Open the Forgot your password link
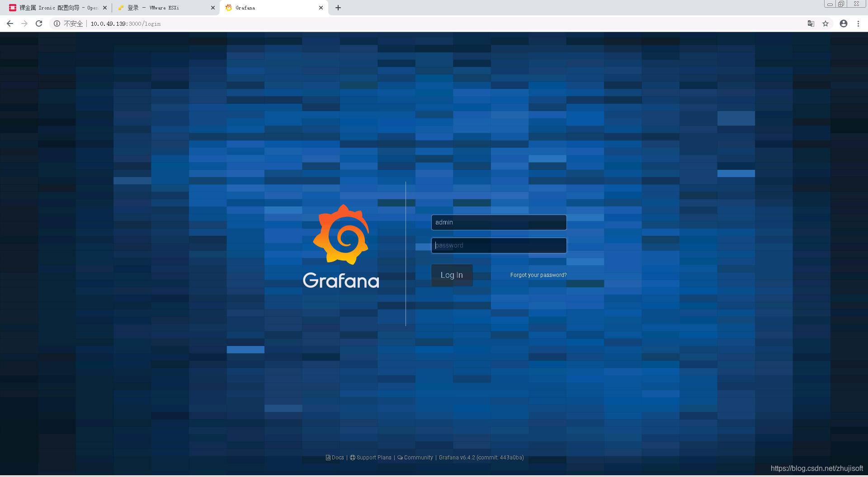868x477 pixels. point(538,275)
